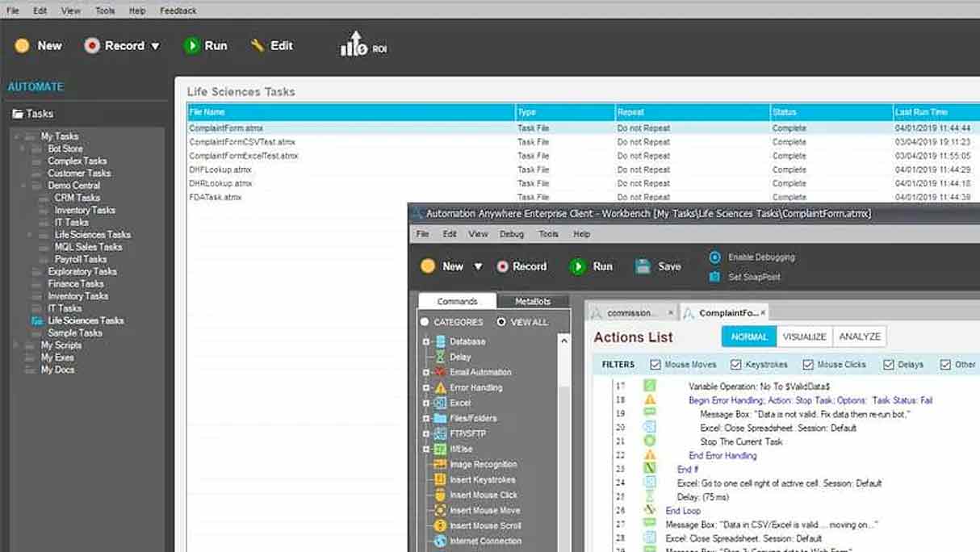
Task: Click the commands list scroll up arrow
Action: pyautogui.click(x=563, y=341)
